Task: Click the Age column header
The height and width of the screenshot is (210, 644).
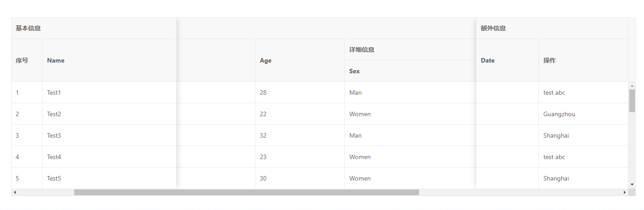Action: [266, 60]
